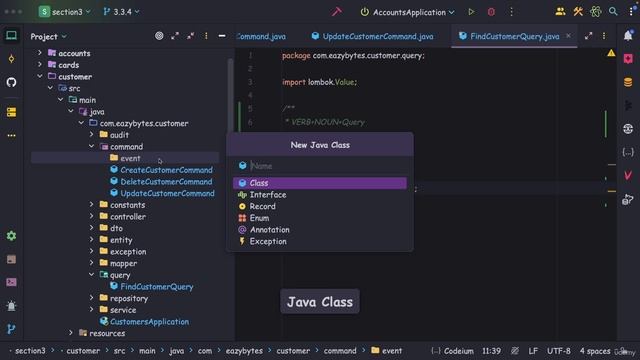The width and height of the screenshot is (640, 360).
Task: Click command breadcrumb in navigation bar
Action: [x=340, y=351]
